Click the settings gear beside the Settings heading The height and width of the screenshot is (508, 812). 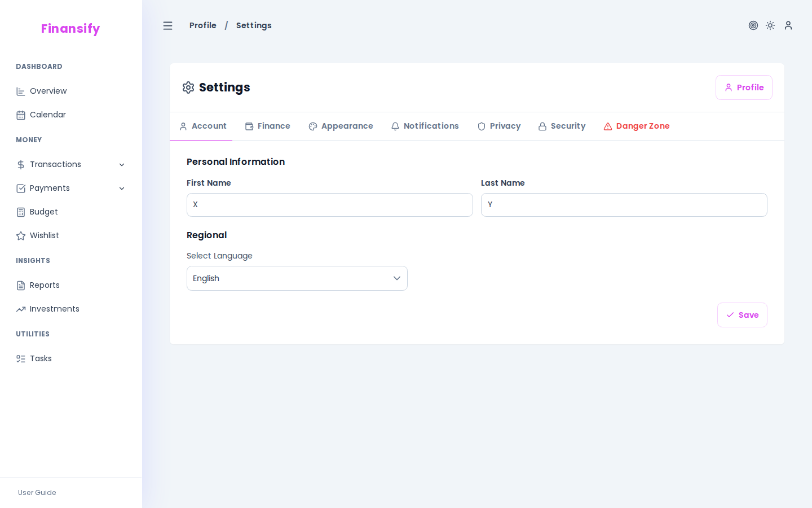[x=188, y=87]
